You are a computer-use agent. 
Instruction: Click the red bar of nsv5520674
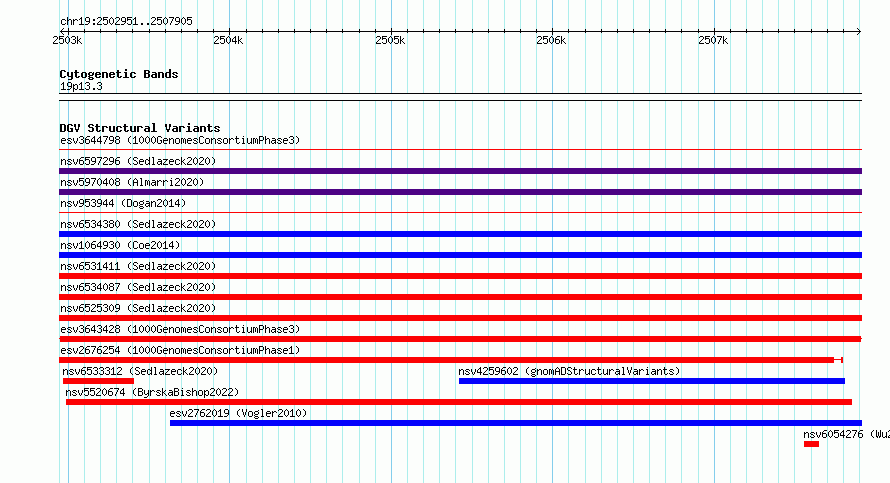click(459, 402)
